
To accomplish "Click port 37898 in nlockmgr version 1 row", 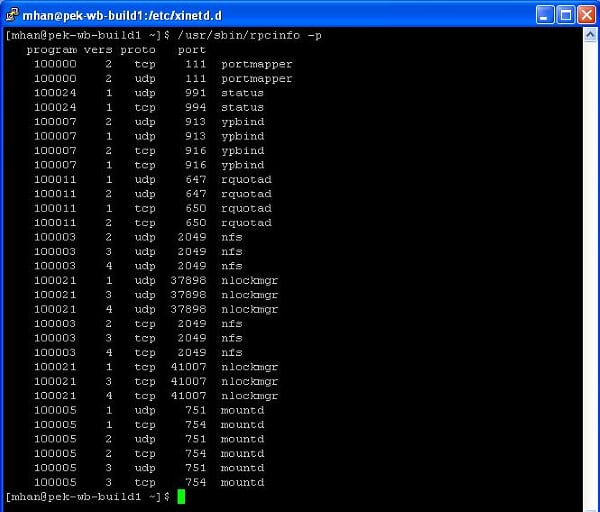I will (x=188, y=280).
